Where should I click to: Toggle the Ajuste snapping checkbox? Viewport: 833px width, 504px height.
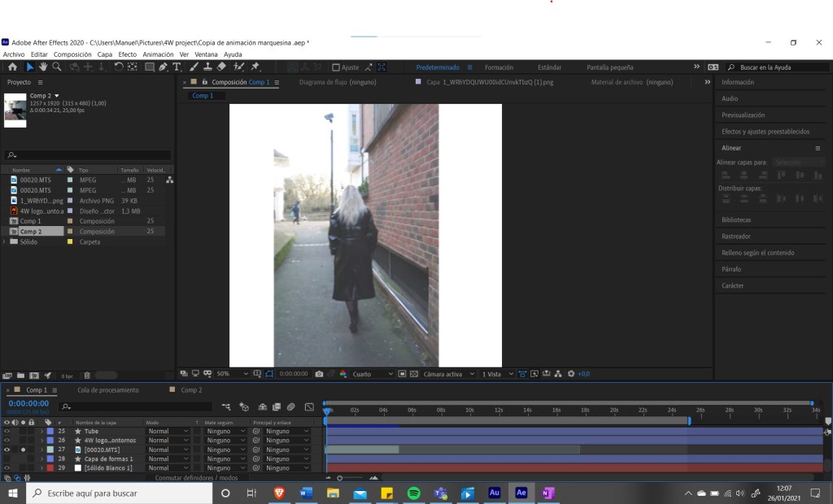pos(337,67)
